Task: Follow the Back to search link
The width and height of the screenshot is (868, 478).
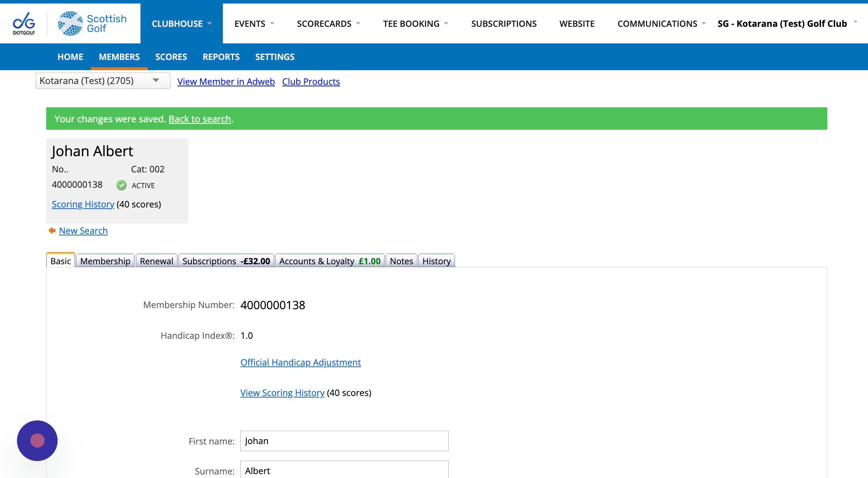Action: 200,119
